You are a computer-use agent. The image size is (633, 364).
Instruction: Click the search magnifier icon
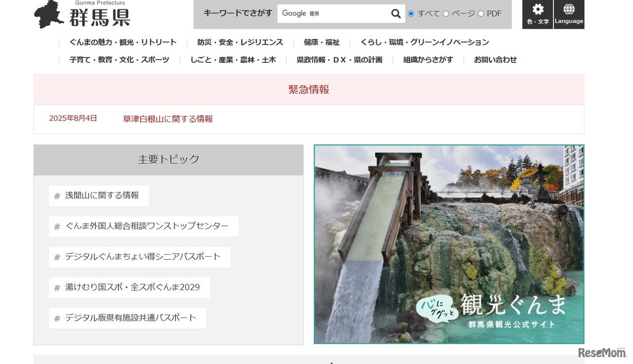coord(396,14)
